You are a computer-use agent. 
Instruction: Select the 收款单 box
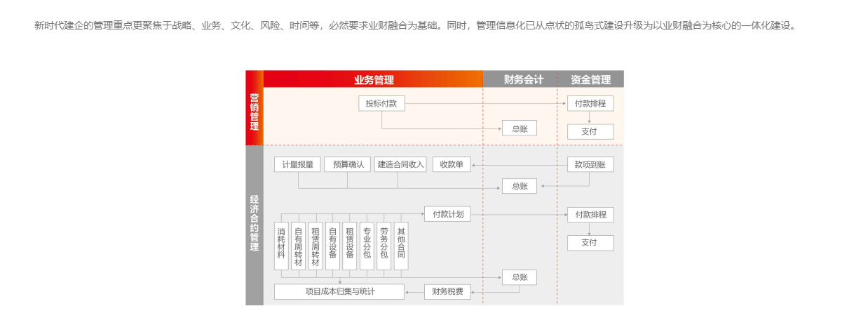(x=452, y=164)
